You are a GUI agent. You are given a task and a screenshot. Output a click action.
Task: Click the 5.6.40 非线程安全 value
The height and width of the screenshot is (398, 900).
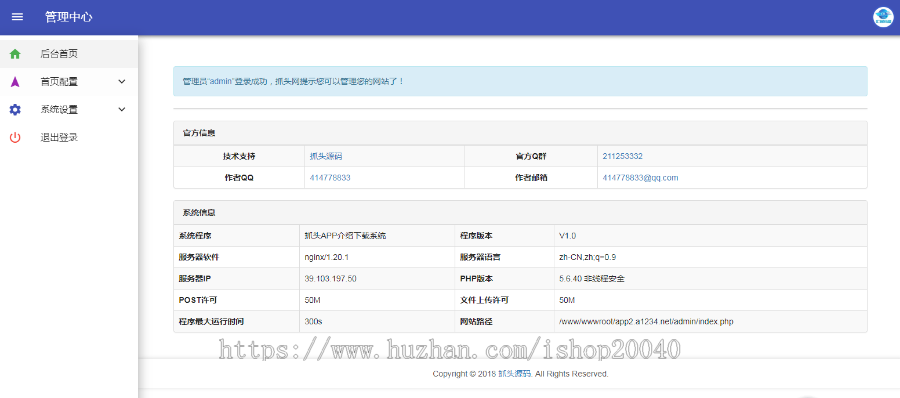click(592, 279)
